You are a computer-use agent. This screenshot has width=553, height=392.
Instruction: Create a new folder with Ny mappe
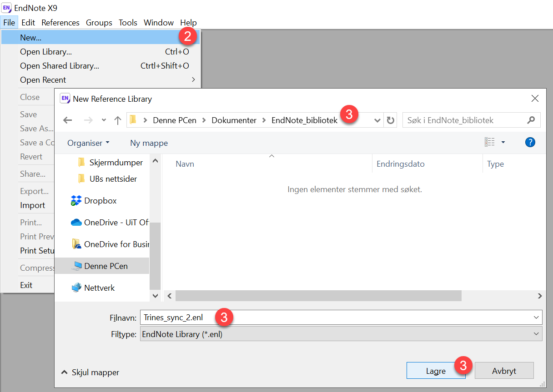click(149, 143)
